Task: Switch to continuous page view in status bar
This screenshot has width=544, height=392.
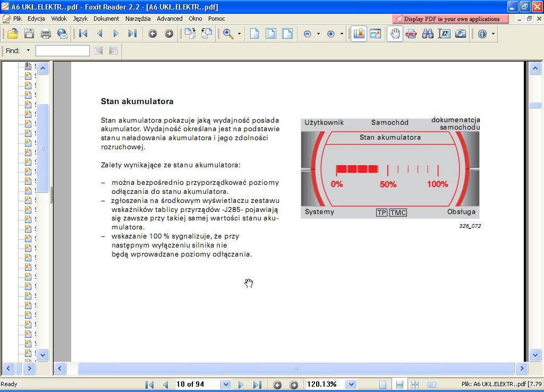Action: point(399,385)
